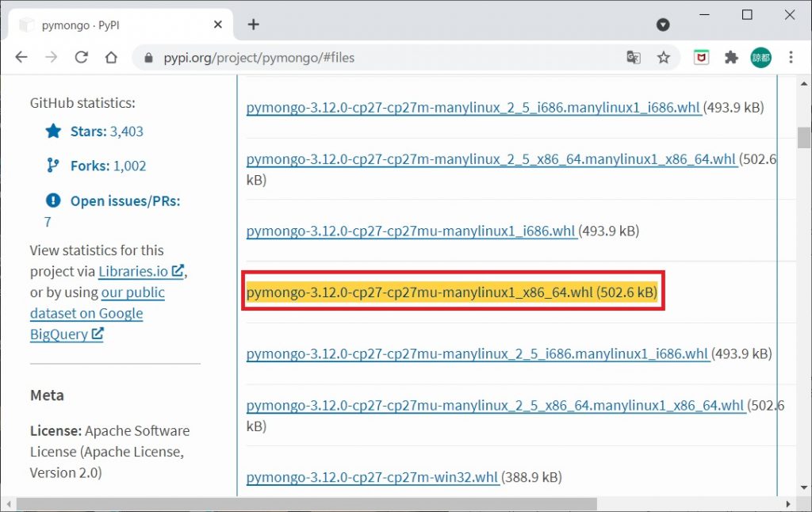Open a new browser tab
812x512 pixels.
252,25
